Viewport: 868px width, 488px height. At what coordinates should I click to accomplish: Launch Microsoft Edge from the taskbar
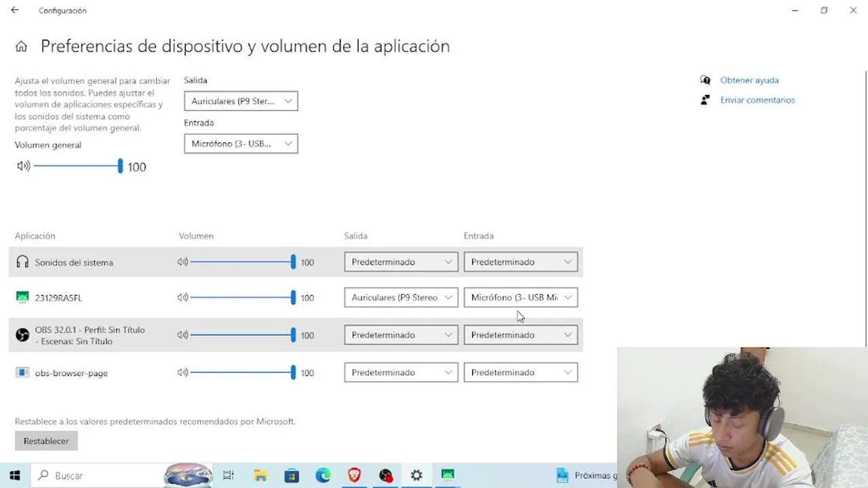(x=323, y=475)
